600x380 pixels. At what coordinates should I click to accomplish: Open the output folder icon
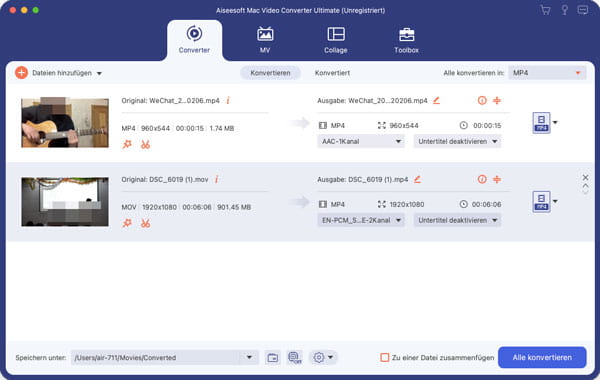[x=272, y=357]
